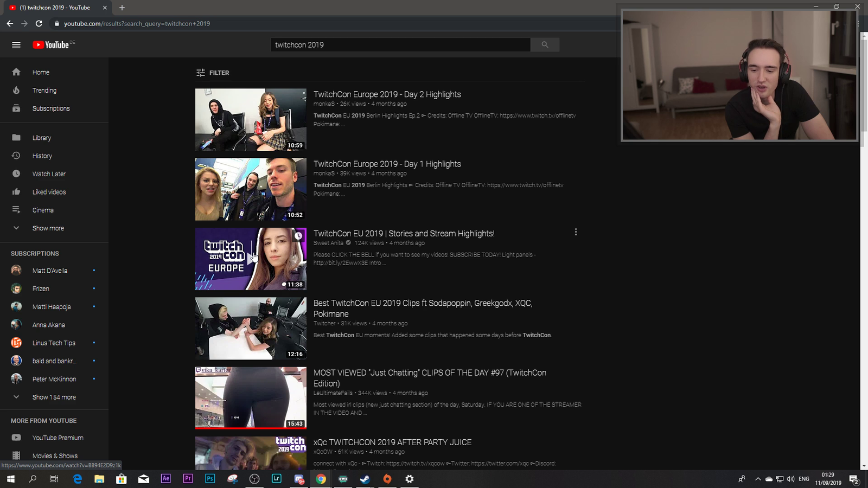Screen dimensions: 868x488
Task: Open Twitcher channel link
Action: (x=324, y=324)
